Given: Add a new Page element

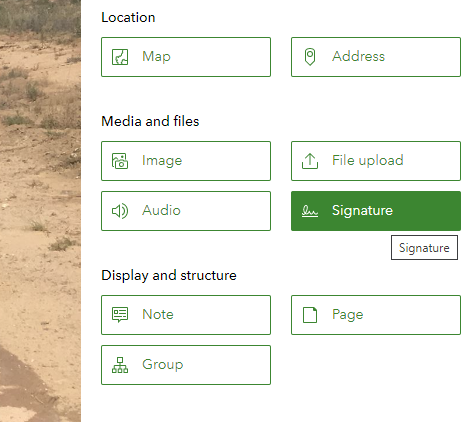Looking at the screenshot, I should coord(376,315).
